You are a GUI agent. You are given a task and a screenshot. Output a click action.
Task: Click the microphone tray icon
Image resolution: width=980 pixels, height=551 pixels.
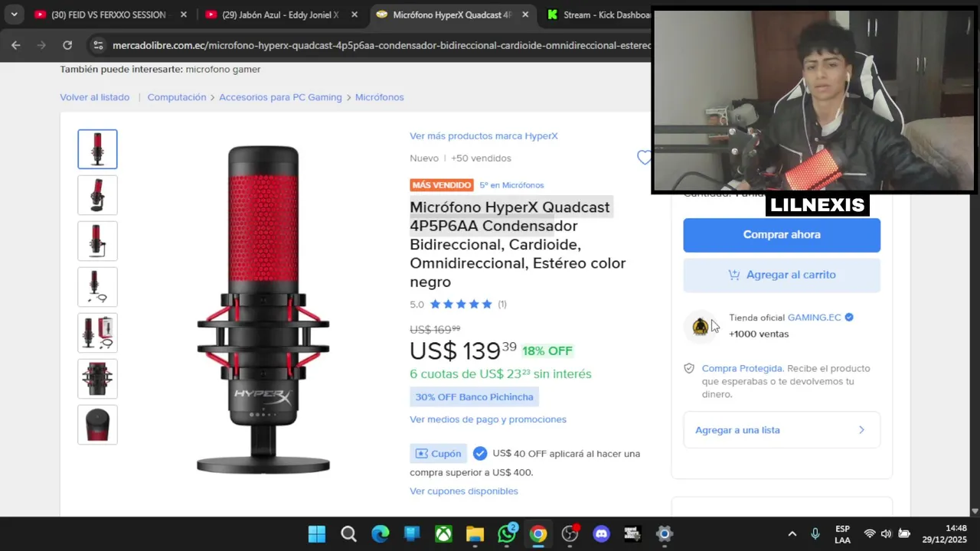click(815, 534)
